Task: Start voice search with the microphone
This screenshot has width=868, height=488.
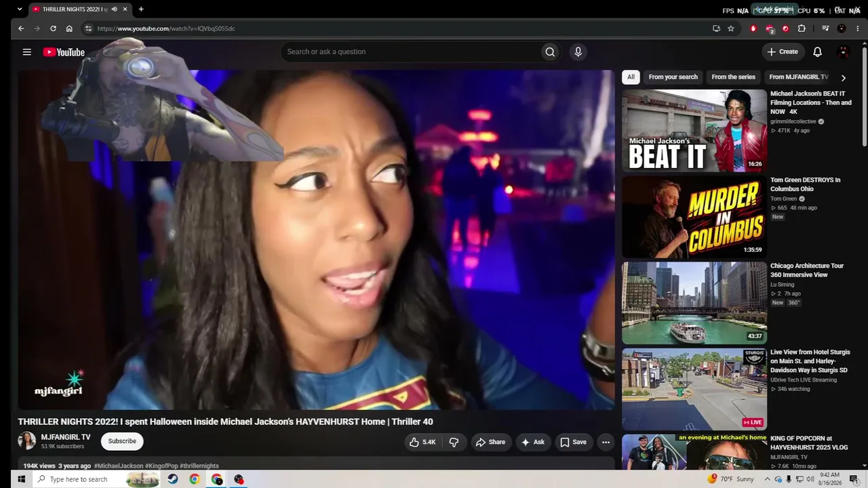Action: pos(578,52)
